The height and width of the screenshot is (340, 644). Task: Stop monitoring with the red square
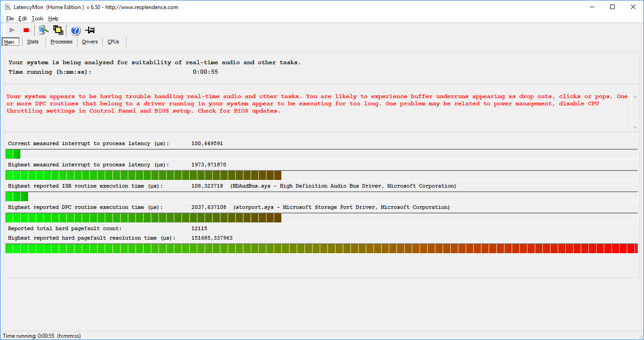click(26, 30)
